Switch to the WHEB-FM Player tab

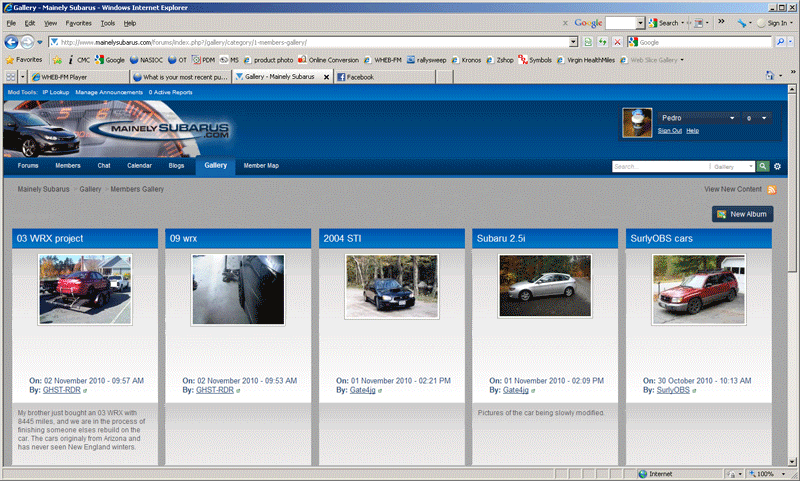coord(79,77)
